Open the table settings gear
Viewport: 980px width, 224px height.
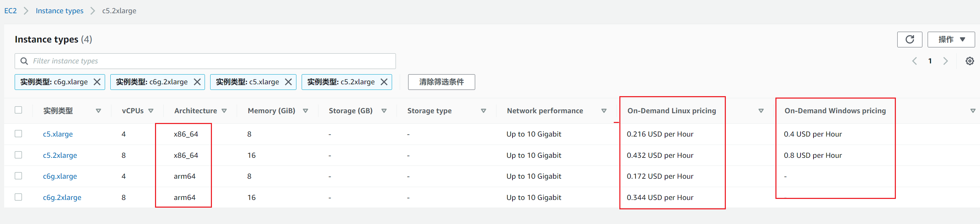[970, 61]
